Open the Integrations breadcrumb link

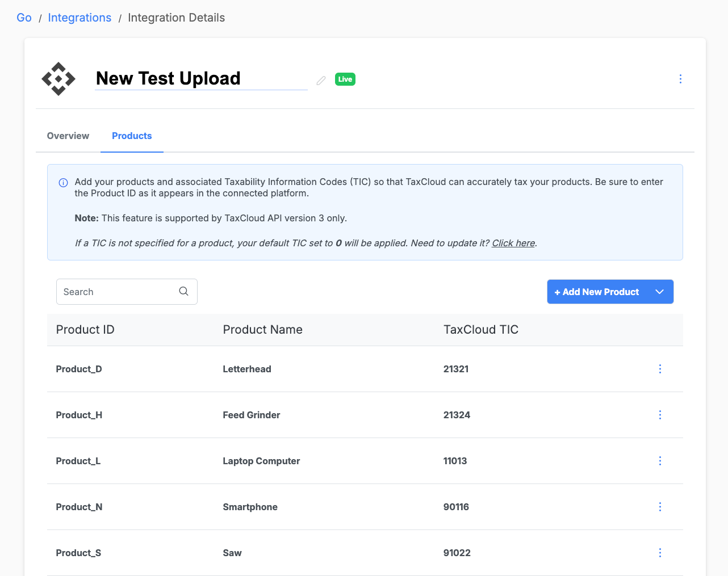pyautogui.click(x=80, y=18)
